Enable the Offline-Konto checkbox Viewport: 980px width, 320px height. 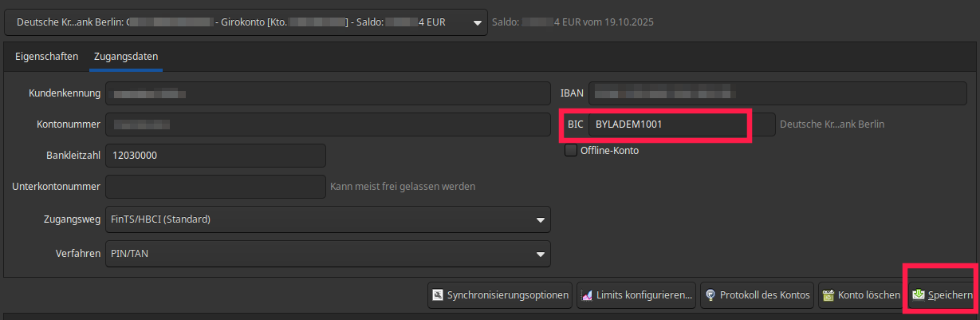pos(571,150)
